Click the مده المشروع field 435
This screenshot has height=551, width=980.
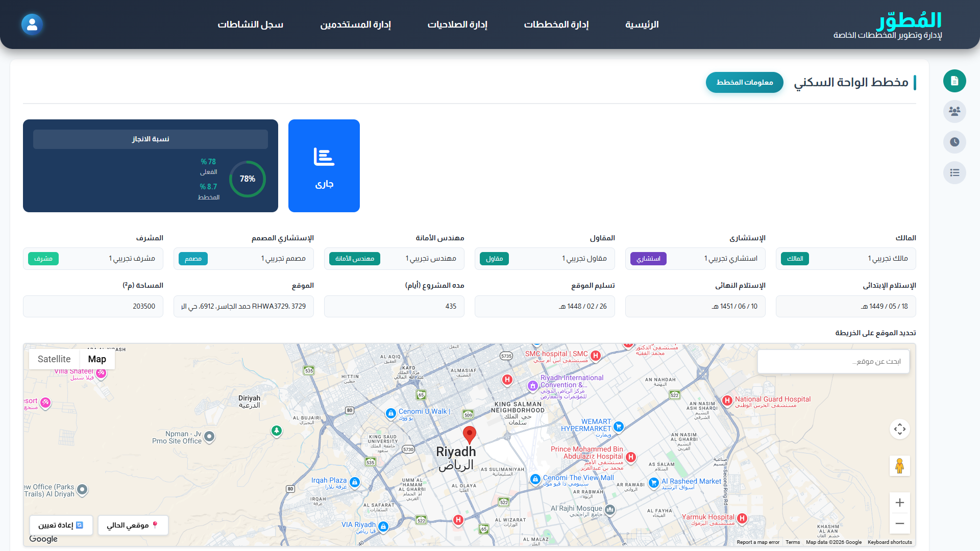tap(394, 306)
